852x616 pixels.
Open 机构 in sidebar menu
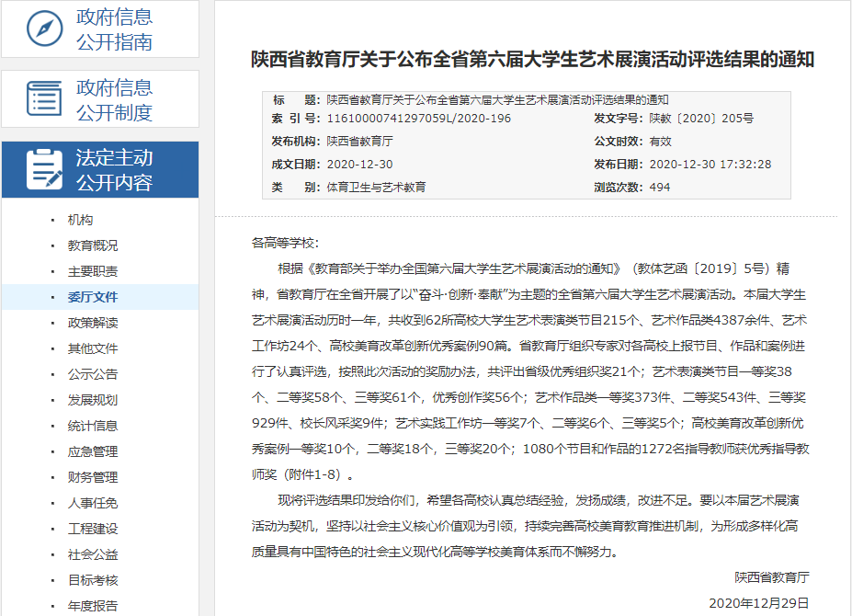click(x=80, y=220)
